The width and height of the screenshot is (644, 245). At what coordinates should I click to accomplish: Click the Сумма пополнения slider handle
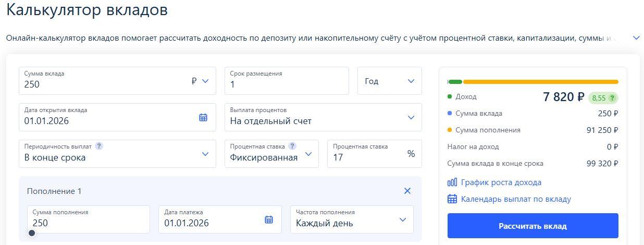32,233
